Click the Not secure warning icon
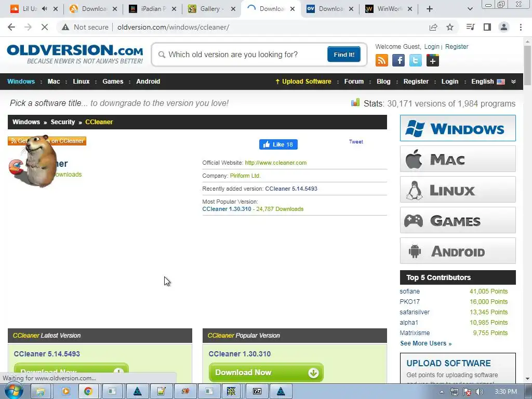Image resolution: width=532 pixels, height=399 pixels. pyautogui.click(x=65, y=27)
